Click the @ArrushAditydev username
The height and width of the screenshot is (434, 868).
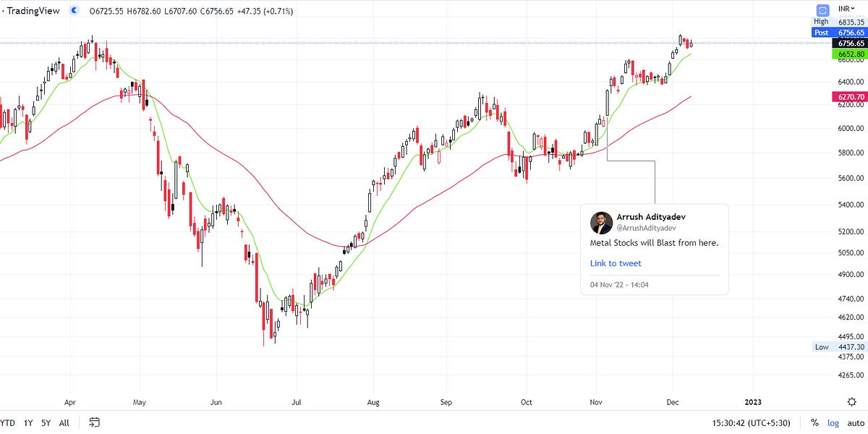click(647, 227)
